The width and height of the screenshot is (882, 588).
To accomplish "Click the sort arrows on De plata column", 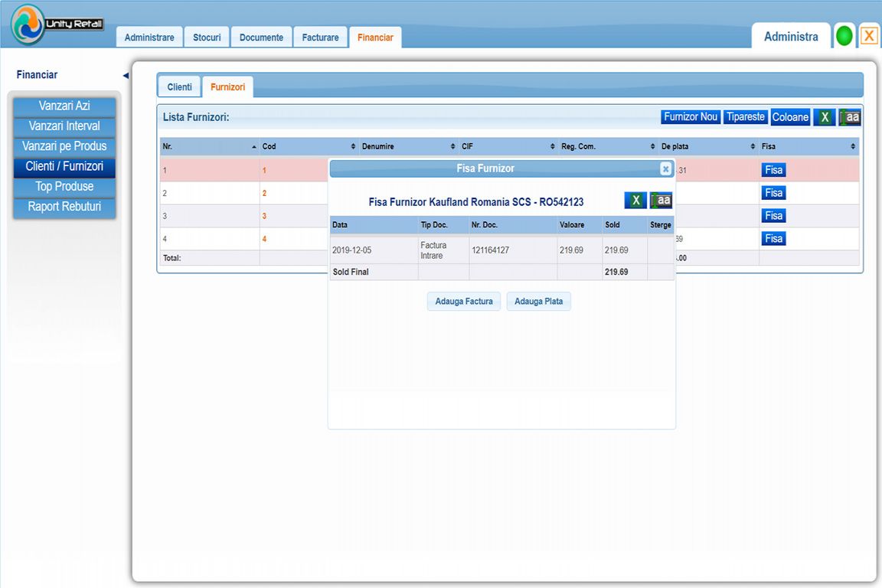I will coord(753,146).
